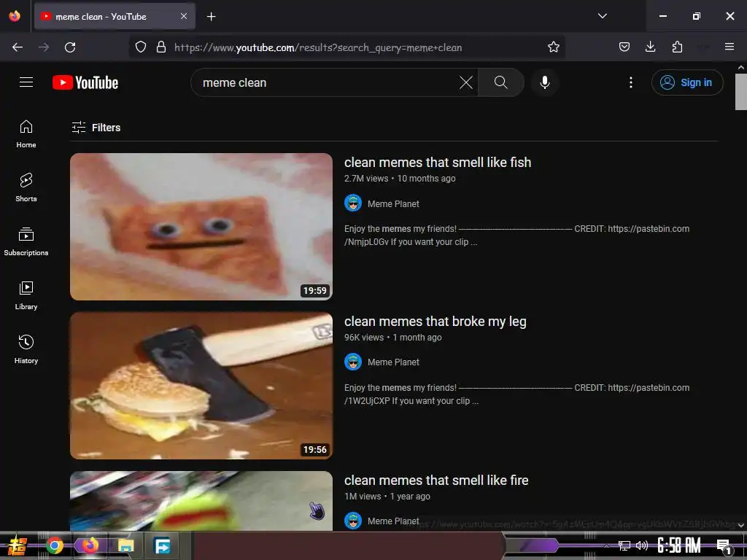Click the '2.7M views' text
Screen dimensions: 747x560
366,179
